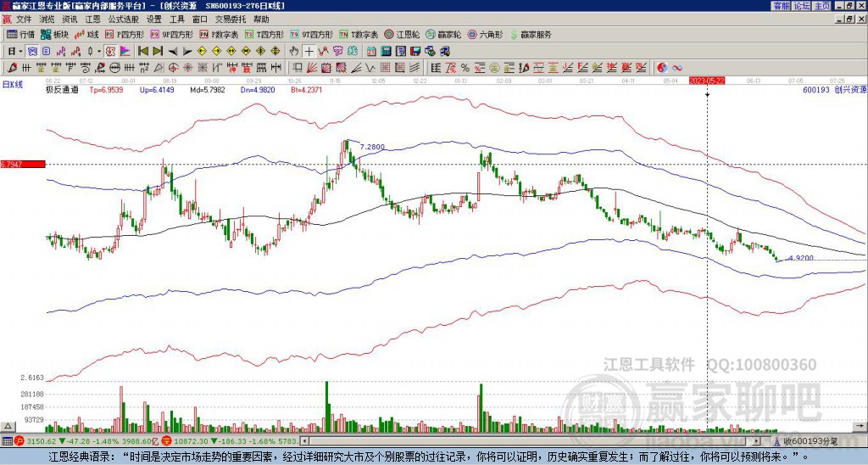Open the 行情 quotes view
Viewport: 868px width, 465px height.
[20, 34]
